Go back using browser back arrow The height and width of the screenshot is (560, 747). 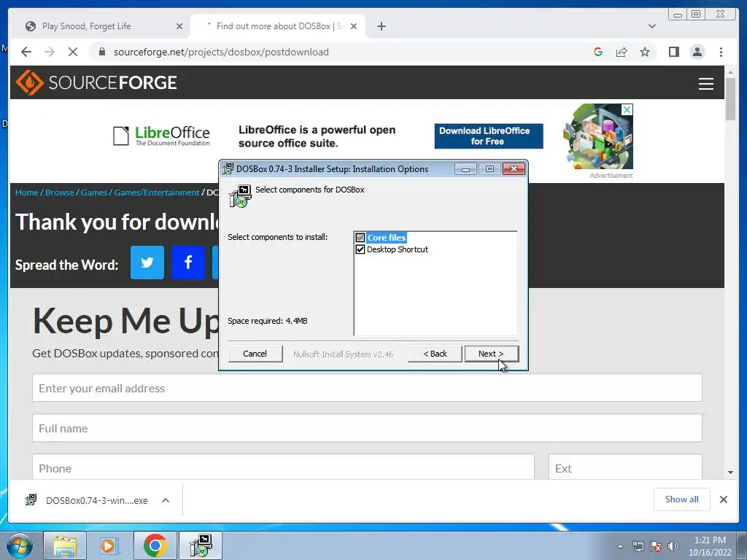[x=26, y=52]
